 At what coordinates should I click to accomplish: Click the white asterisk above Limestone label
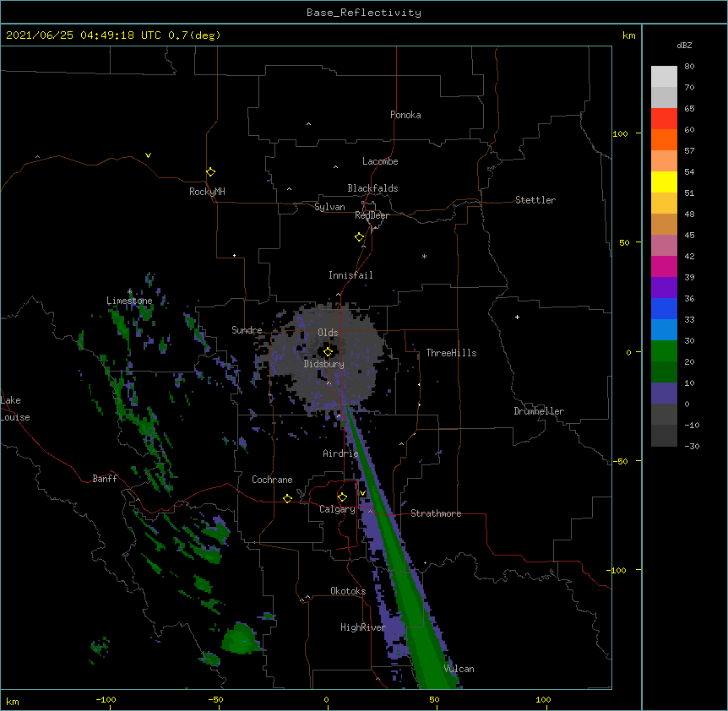(129, 291)
